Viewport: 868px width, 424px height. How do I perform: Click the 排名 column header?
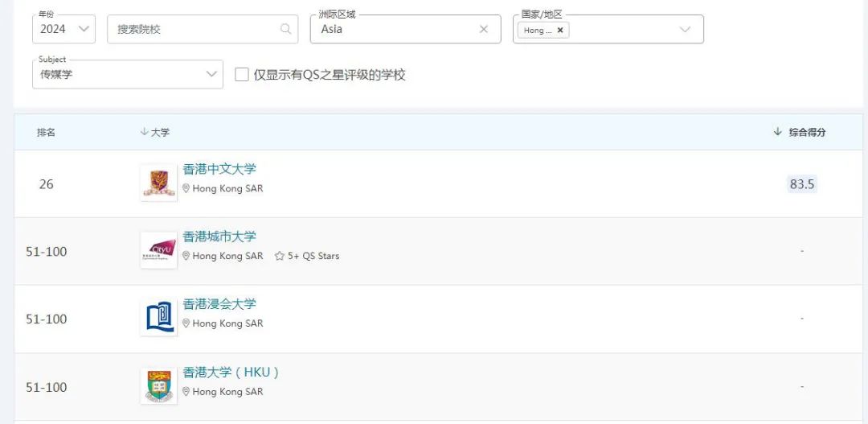[46, 133]
